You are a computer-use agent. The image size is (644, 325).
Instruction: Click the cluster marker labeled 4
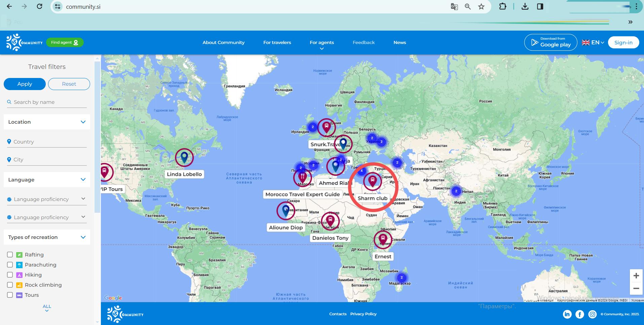(x=362, y=171)
